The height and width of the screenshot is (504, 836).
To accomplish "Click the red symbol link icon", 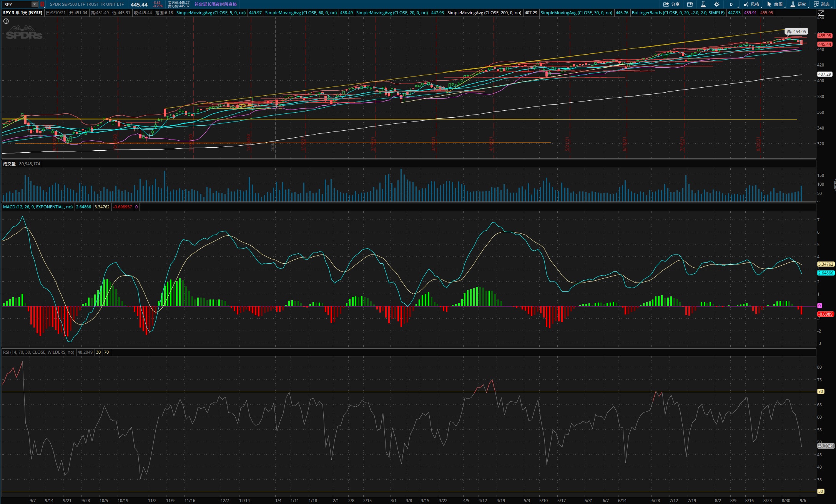I will point(42,4).
